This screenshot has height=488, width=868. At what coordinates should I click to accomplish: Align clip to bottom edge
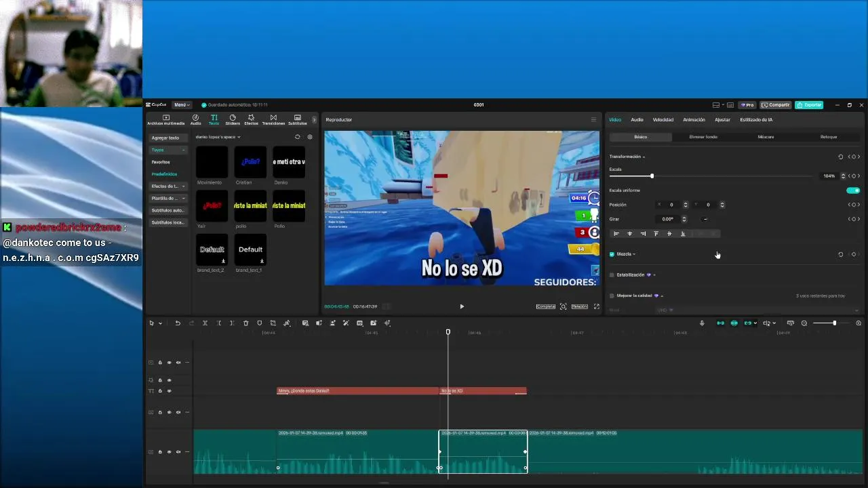(x=683, y=234)
